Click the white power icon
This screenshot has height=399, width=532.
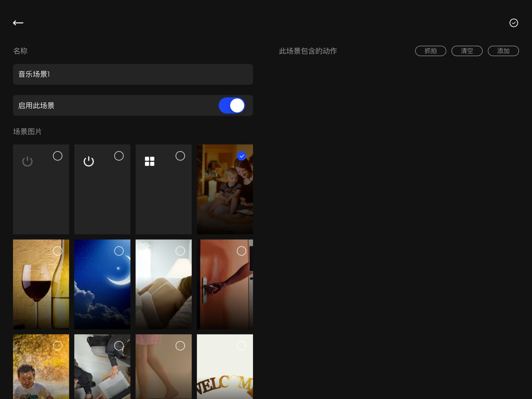click(x=89, y=161)
